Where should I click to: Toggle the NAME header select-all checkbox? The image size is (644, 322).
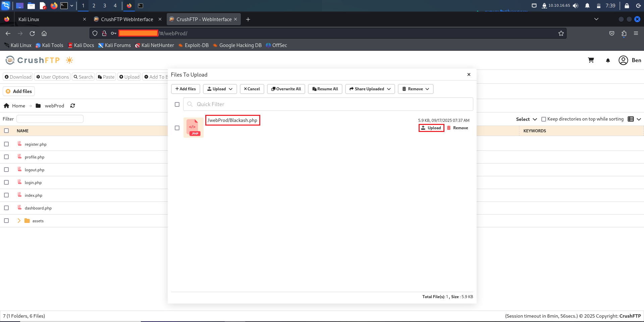tap(6, 131)
